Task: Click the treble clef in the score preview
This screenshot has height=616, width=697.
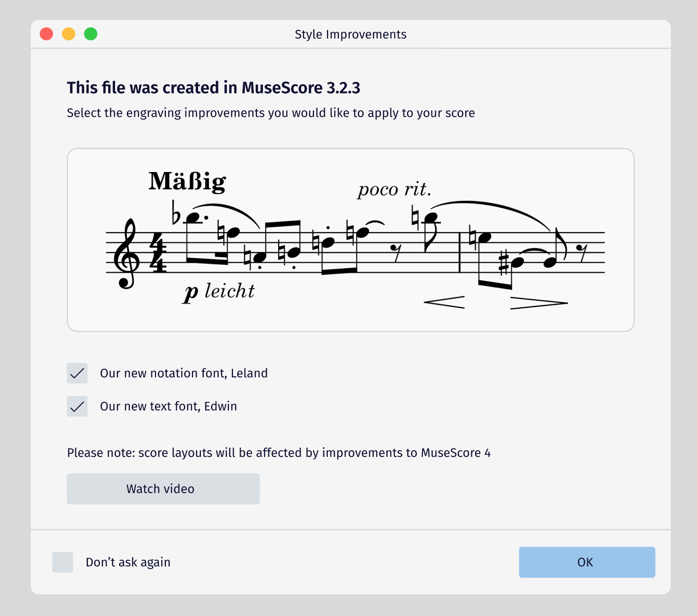Action: [x=127, y=254]
